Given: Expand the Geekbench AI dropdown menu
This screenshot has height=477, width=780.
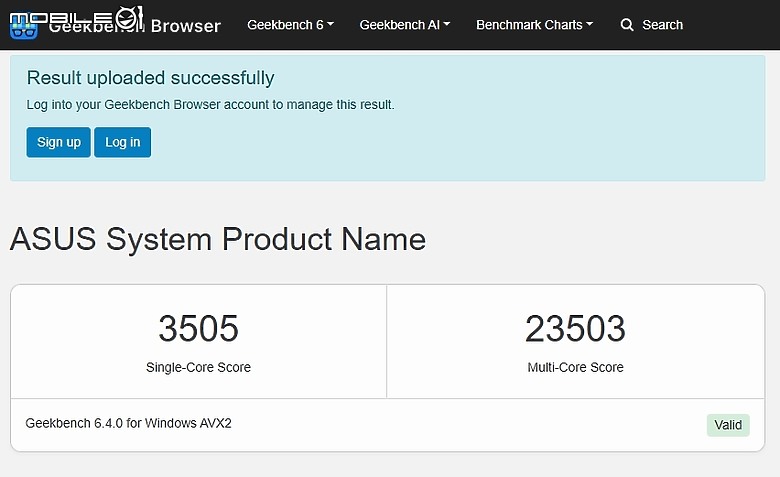Looking at the screenshot, I should (x=404, y=25).
